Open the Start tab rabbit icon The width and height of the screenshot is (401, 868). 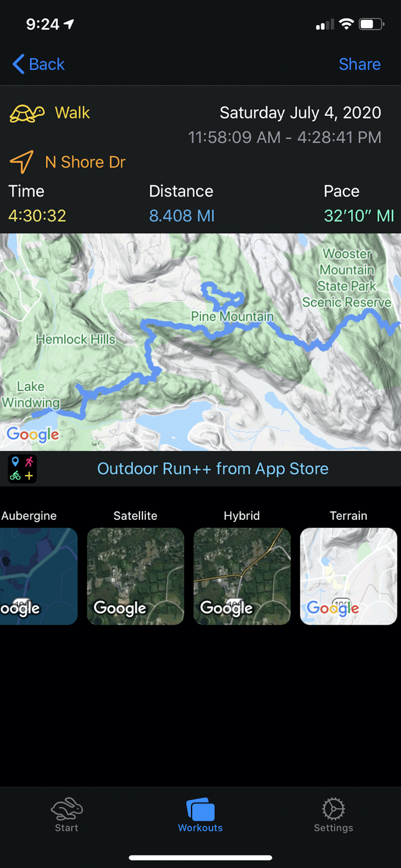(67, 808)
